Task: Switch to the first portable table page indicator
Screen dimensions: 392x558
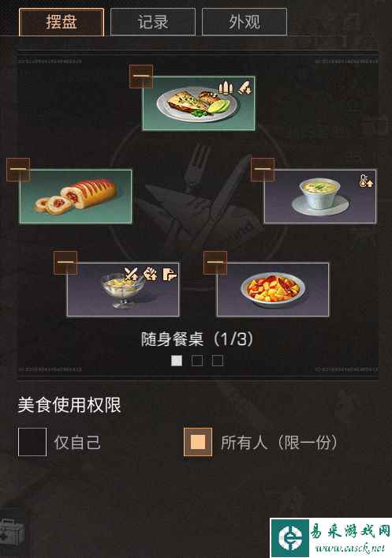Action: (177, 361)
